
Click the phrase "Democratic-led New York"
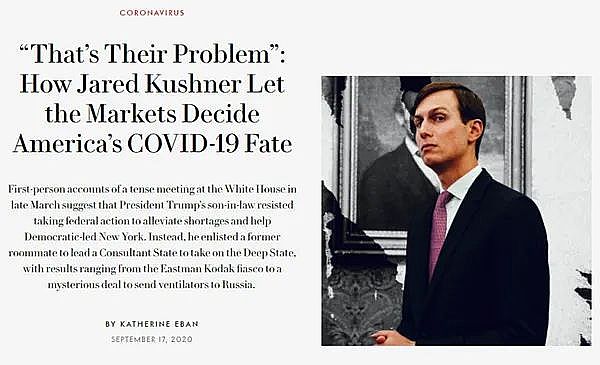point(85,237)
